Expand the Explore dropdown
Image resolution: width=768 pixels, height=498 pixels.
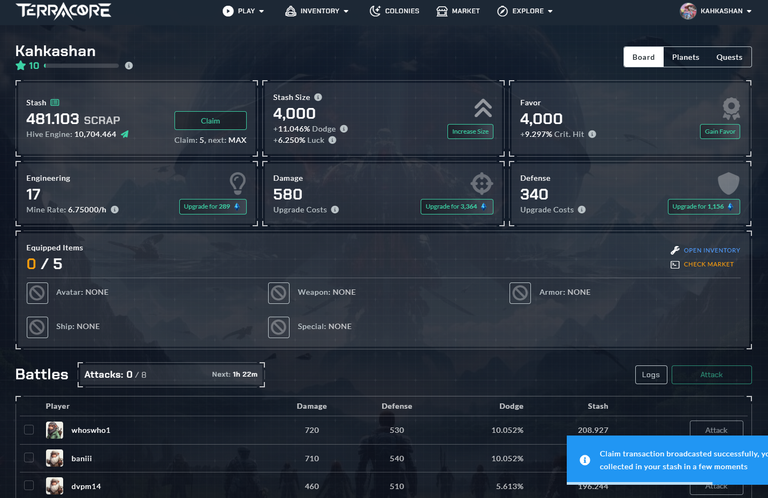pos(525,11)
